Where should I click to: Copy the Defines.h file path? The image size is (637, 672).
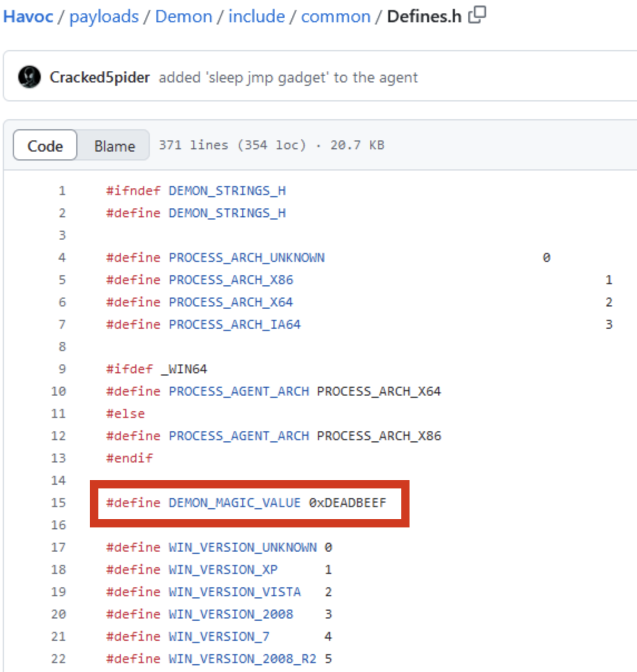pyautogui.click(x=477, y=15)
